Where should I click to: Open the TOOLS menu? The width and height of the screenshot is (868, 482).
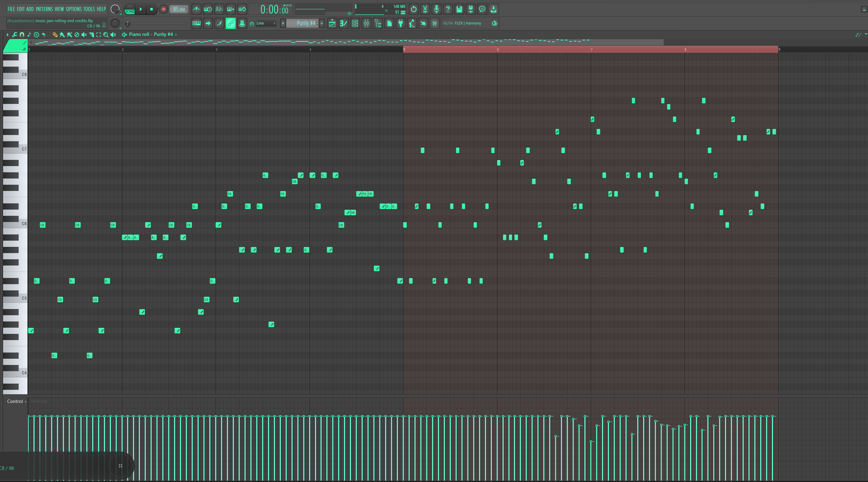[89, 9]
